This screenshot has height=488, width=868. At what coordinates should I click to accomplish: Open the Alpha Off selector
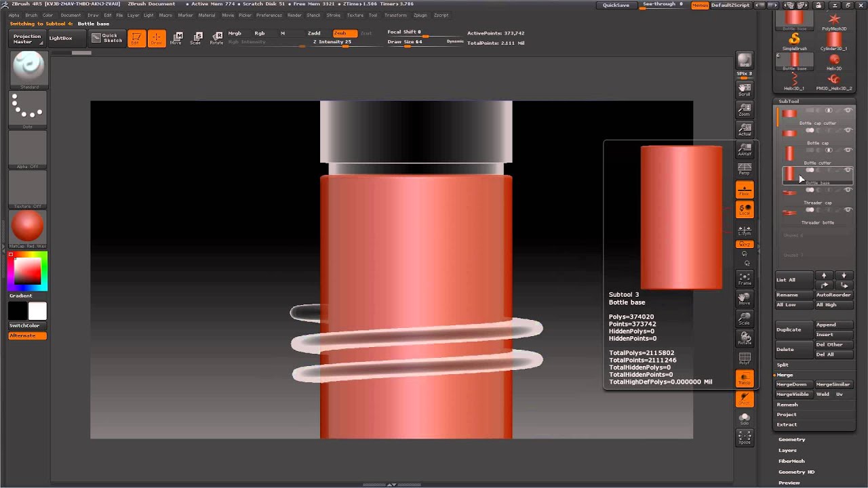pos(28,150)
